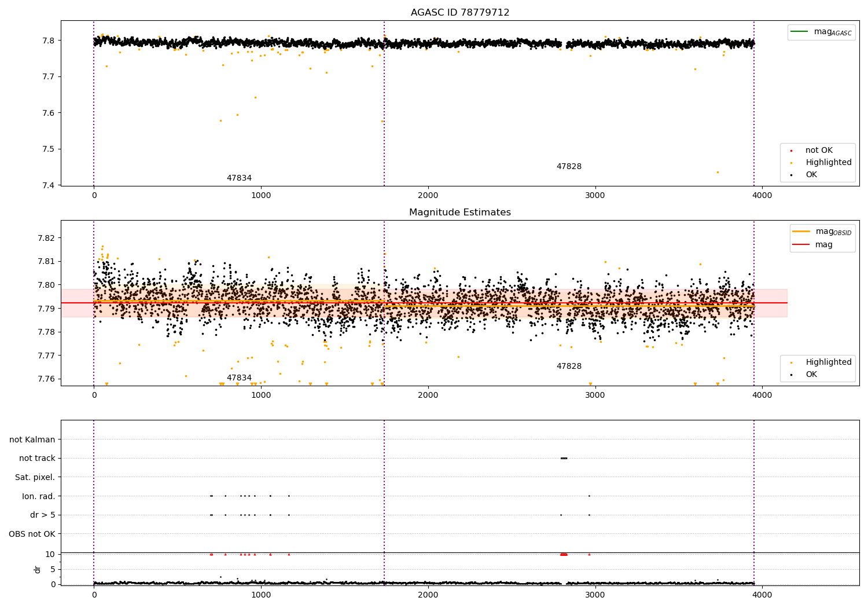
Task: Click the 'not track' y-axis label
Action: 37,459
